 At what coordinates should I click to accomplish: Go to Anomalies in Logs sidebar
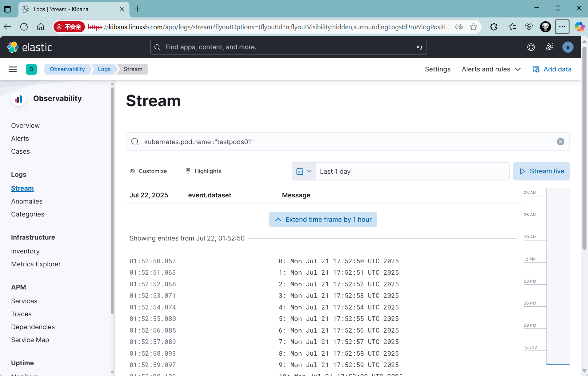(x=27, y=201)
